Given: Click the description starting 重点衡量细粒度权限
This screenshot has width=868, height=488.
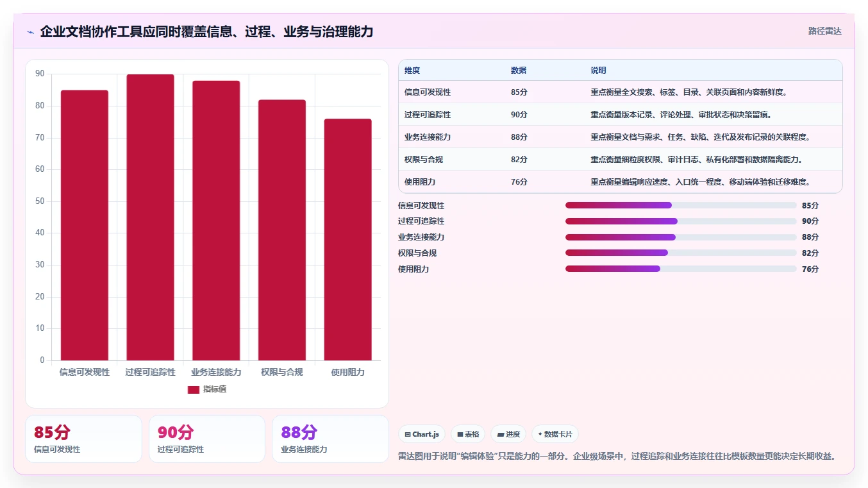Looking at the screenshot, I should tap(696, 160).
